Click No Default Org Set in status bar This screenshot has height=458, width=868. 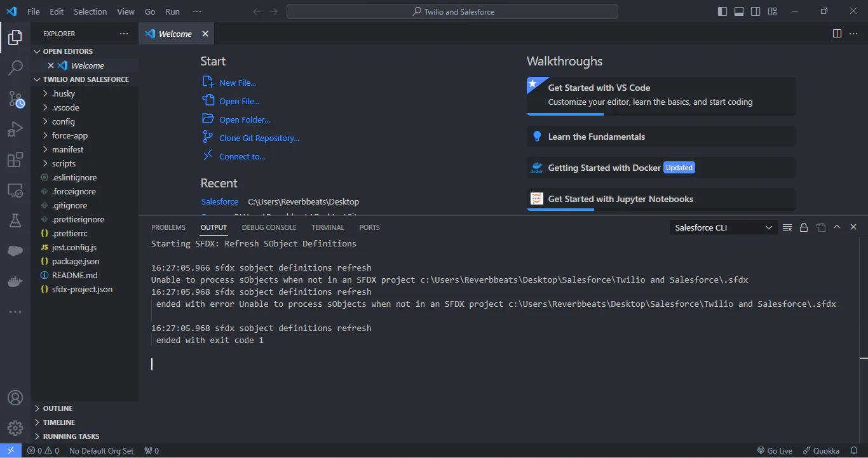pyautogui.click(x=101, y=450)
